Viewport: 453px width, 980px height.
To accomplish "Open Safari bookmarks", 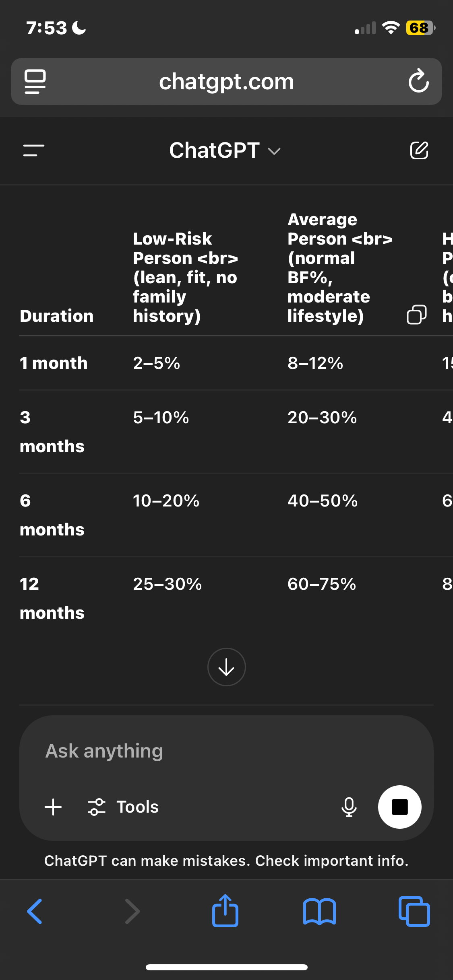I will tap(319, 912).
